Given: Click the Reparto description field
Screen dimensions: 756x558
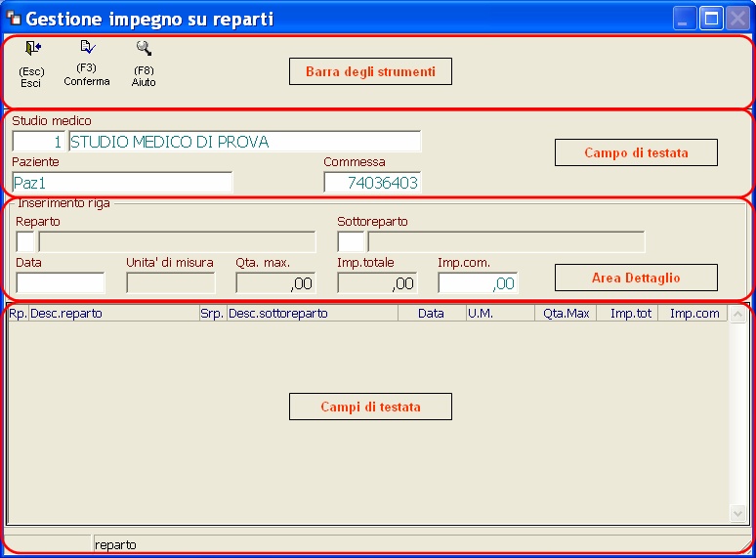Looking at the screenshot, I should click(x=178, y=241).
